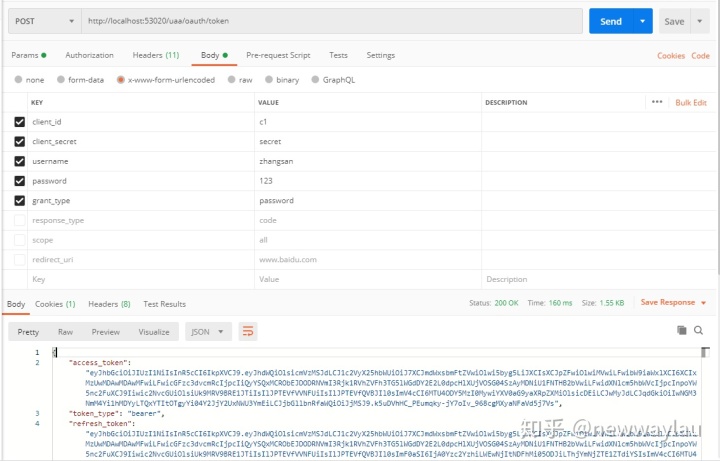Enable the redirect_uri parameter checkbox
The height and width of the screenshot is (461, 720).
(x=19, y=260)
